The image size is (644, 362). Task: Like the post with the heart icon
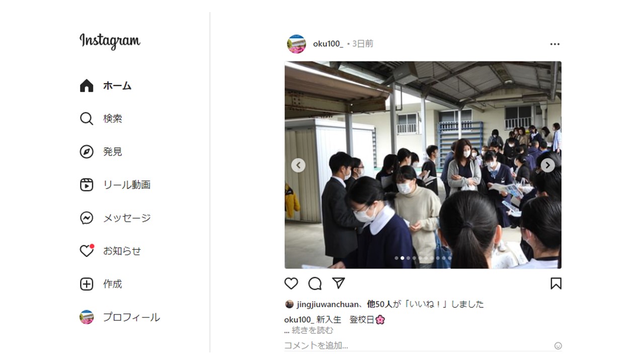click(291, 284)
